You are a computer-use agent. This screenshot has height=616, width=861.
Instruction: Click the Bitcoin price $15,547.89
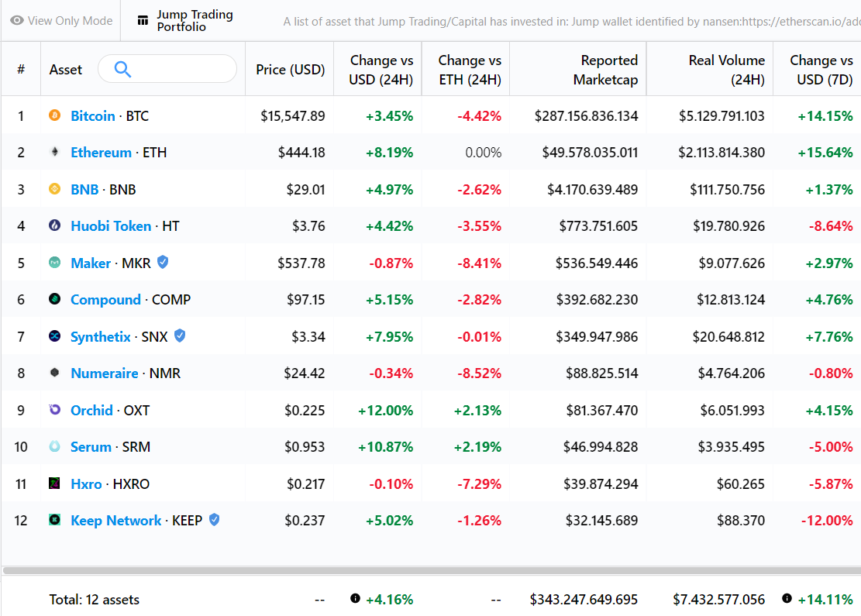click(x=293, y=116)
